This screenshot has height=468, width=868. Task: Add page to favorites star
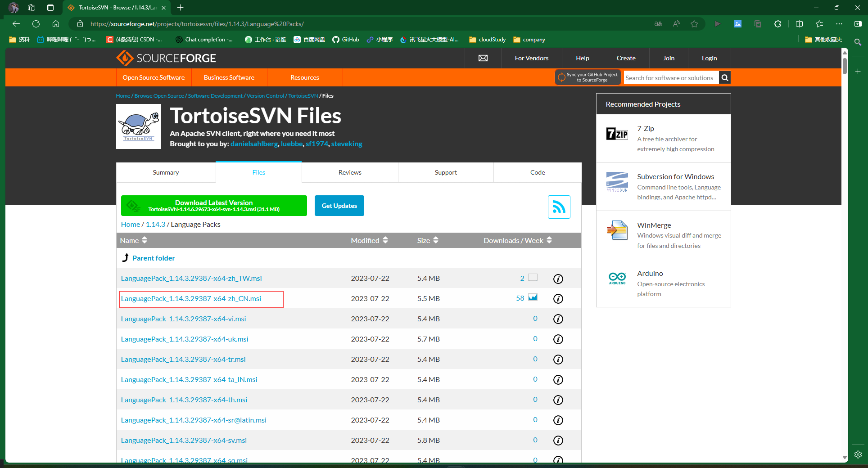point(694,24)
